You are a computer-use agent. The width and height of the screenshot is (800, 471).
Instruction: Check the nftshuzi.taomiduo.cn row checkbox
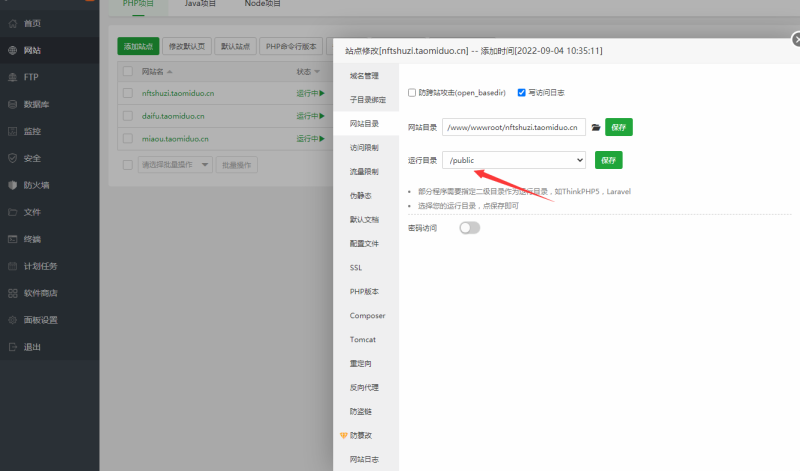pos(128,93)
